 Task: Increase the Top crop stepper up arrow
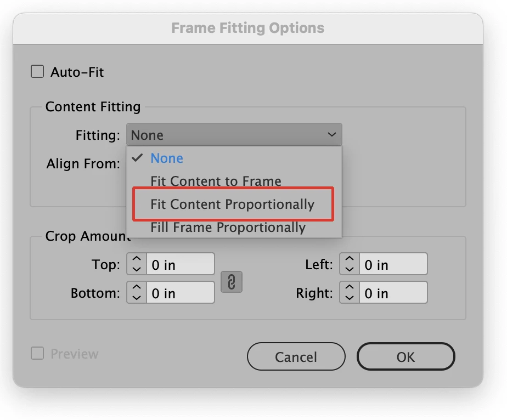coord(137,260)
